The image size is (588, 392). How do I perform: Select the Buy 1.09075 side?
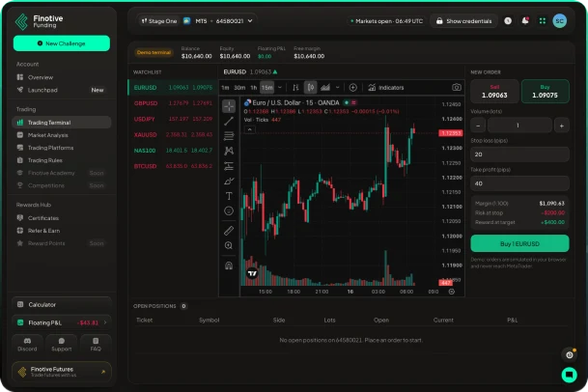click(x=545, y=91)
